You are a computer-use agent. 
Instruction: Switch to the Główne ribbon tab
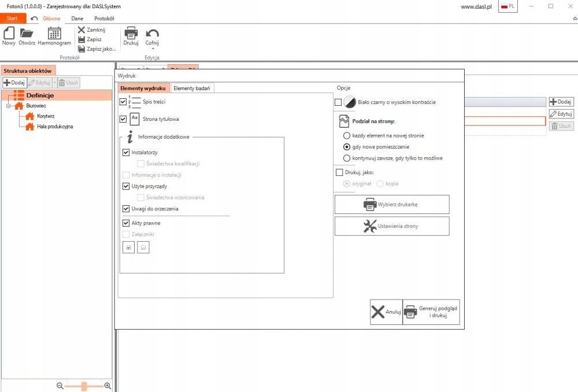[x=51, y=18]
